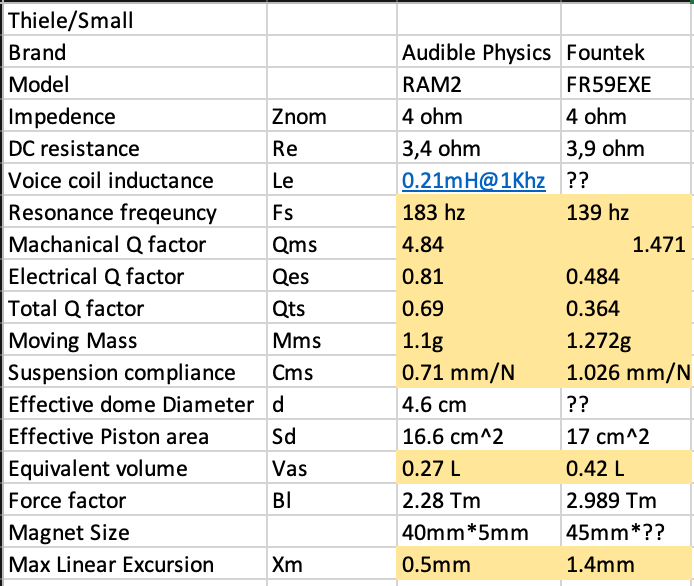
Task: Select the highlighted 1.471 Qms cell
Action: pos(627,244)
